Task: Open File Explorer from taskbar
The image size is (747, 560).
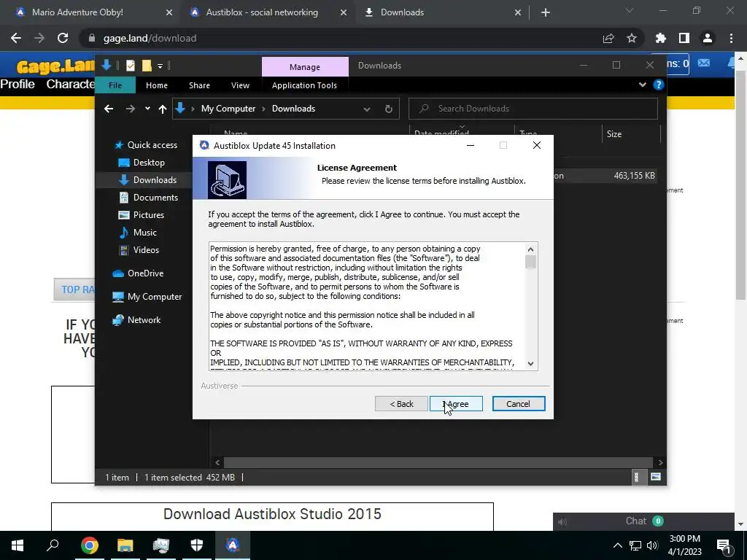Action: point(125,545)
